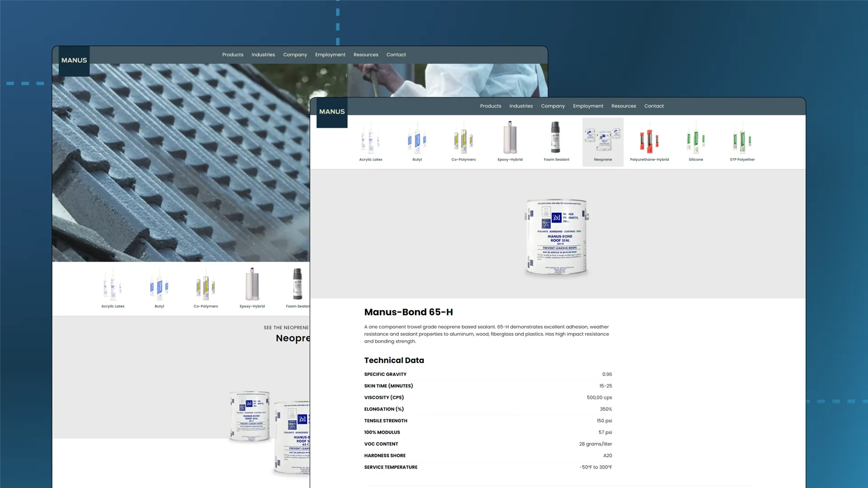The height and width of the screenshot is (488, 868).
Task: Click the product description paragraph
Action: pos(486,334)
